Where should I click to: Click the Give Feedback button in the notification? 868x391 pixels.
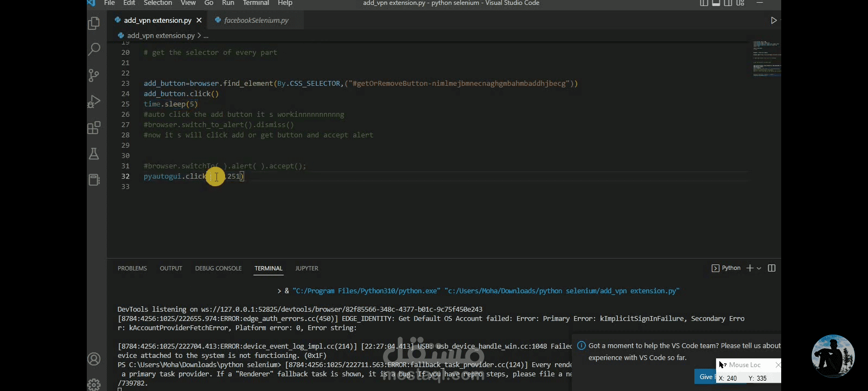705,377
